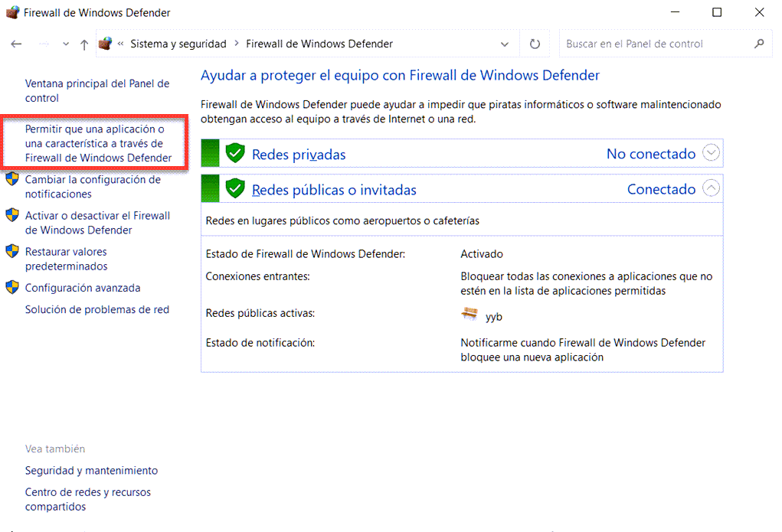Click the forward navigation arrow
Image resolution: width=782 pixels, height=532 pixels.
point(44,44)
